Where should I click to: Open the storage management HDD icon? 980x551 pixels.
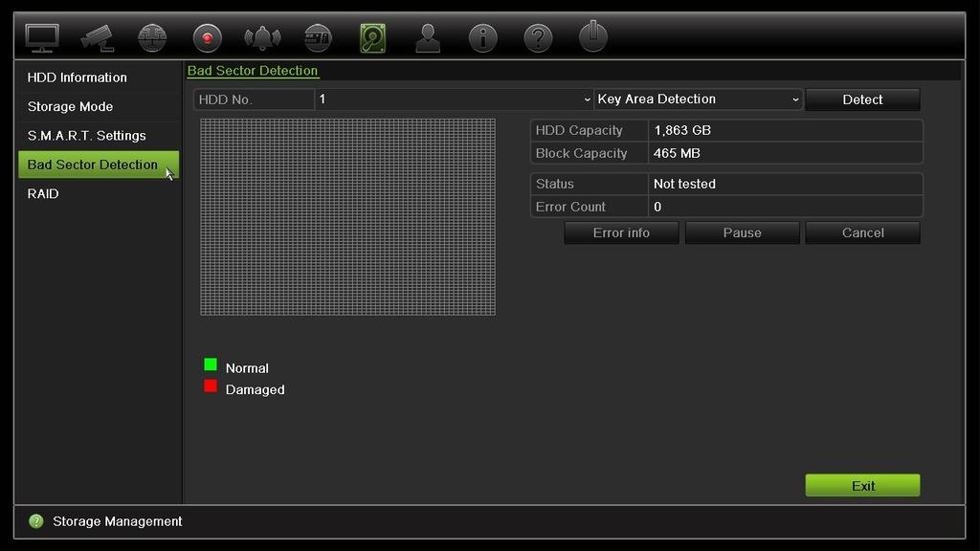(372, 37)
